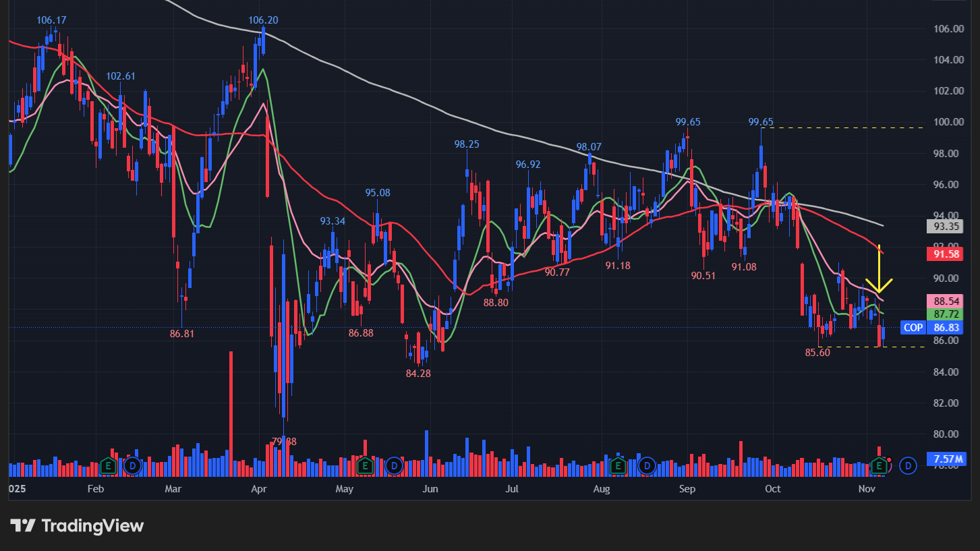Click the TradingView logo
This screenshot has width=980, height=551.
click(x=77, y=525)
